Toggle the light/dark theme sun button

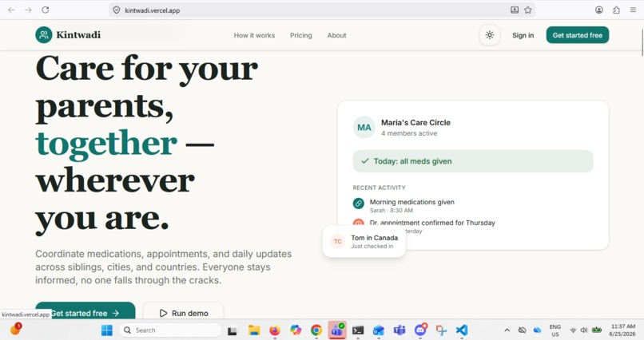(490, 35)
